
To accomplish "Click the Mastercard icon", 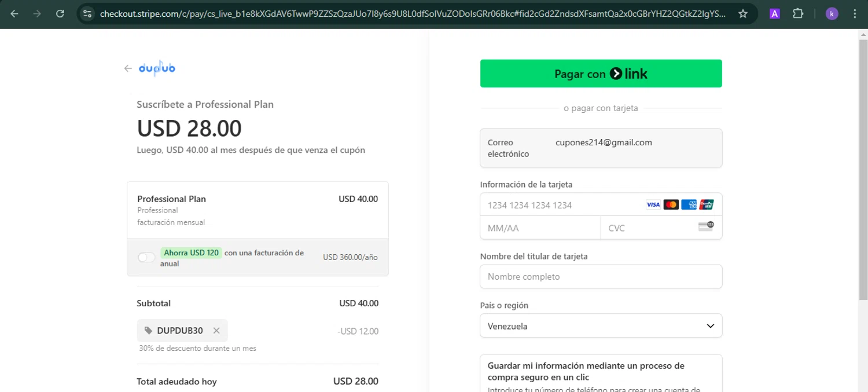I will (671, 204).
